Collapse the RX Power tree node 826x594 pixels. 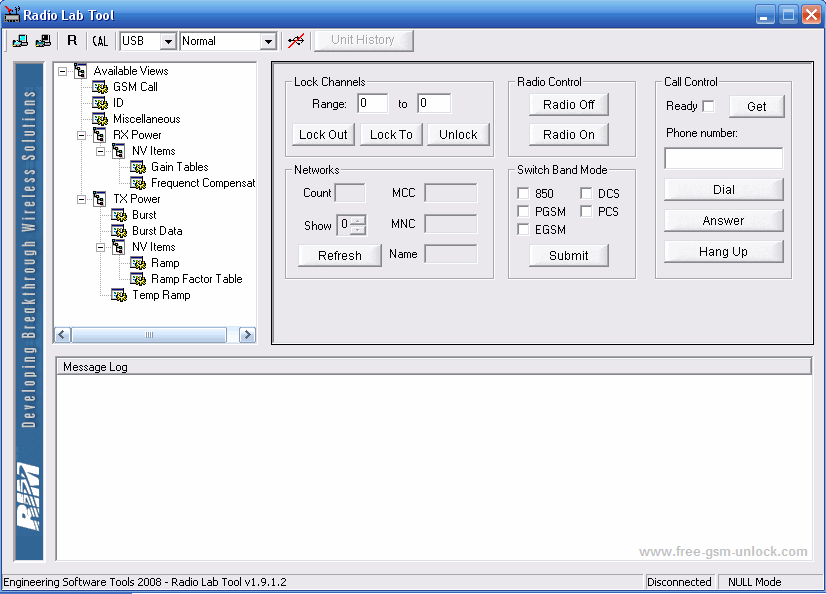81,135
